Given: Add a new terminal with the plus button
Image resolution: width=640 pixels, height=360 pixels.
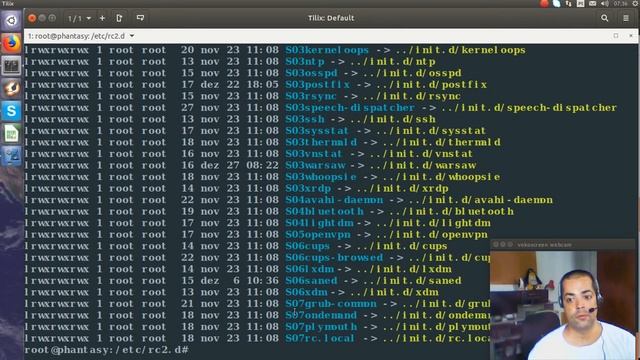Looking at the screenshot, I should (102, 18).
